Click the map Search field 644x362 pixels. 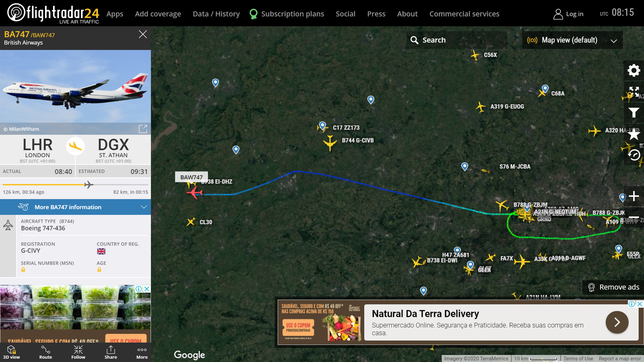457,40
